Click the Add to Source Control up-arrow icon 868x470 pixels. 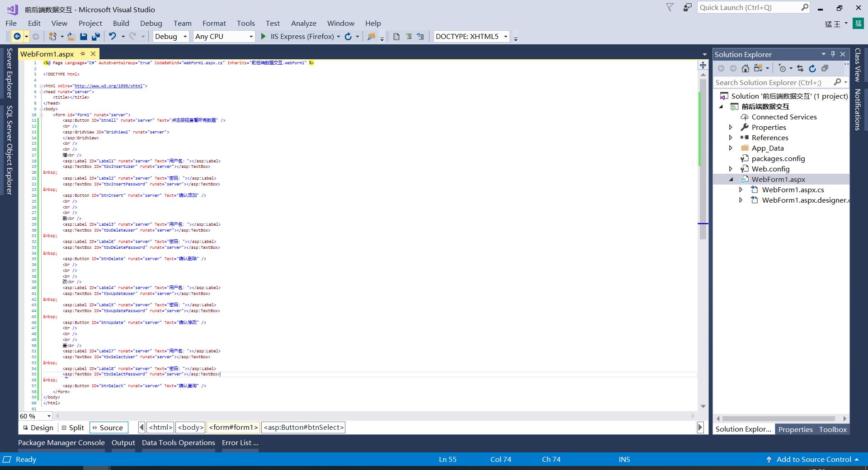pyautogui.click(x=769, y=460)
